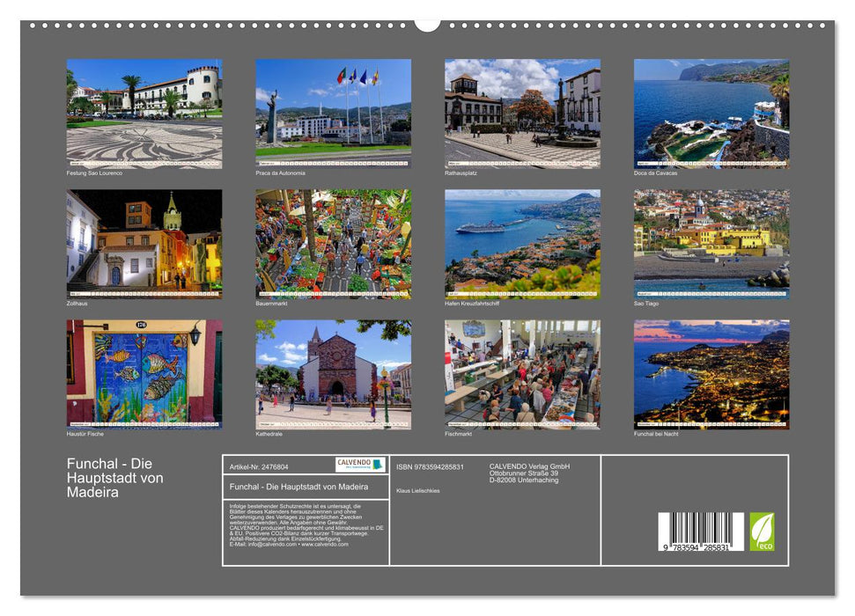Select the Rathausplatz square photo
The width and height of the screenshot is (855, 616).
(522, 114)
